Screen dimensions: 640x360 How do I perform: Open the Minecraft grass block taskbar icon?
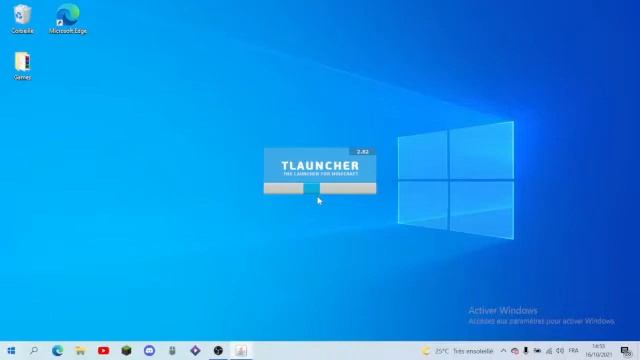tap(127, 351)
